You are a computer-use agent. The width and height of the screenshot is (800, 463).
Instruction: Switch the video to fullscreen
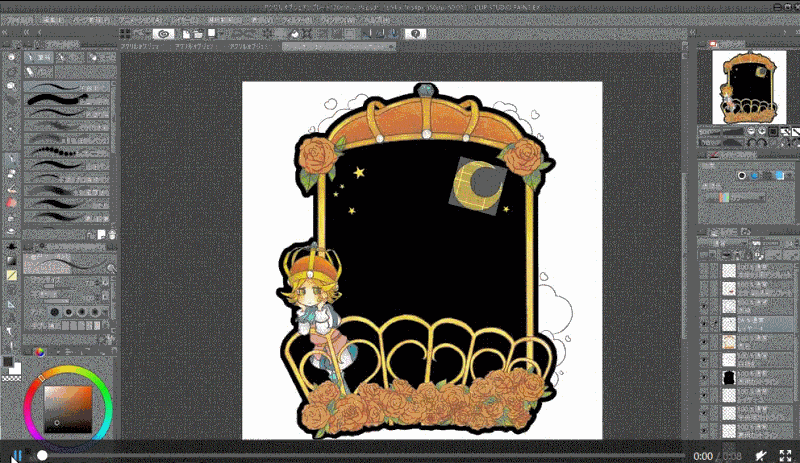click(785, 455)
